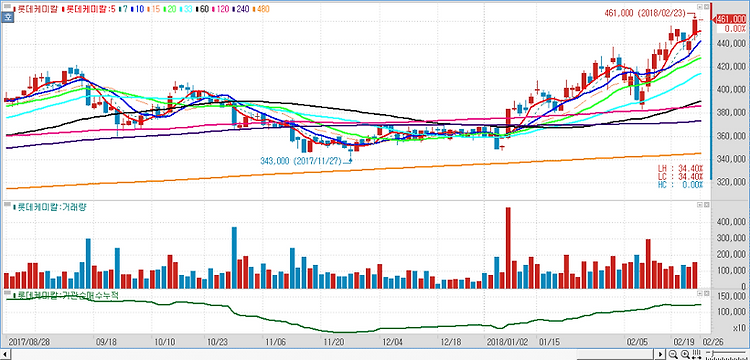Click the 343,000 (2017/11/27) low annotation

[x=301, y=161]
